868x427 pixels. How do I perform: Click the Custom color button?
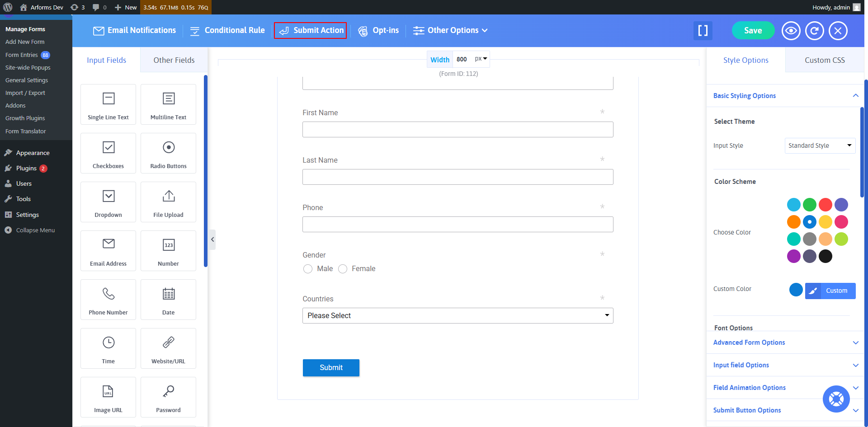pos(830,291)
